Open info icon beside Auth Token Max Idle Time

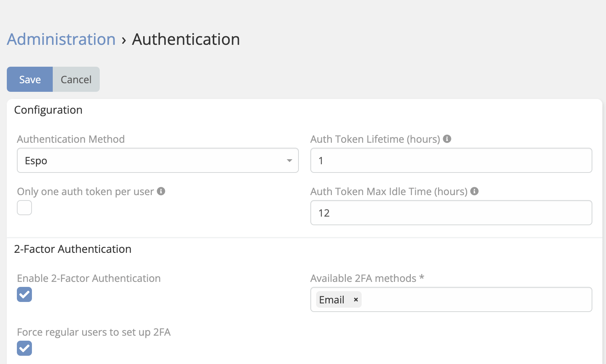474,191
